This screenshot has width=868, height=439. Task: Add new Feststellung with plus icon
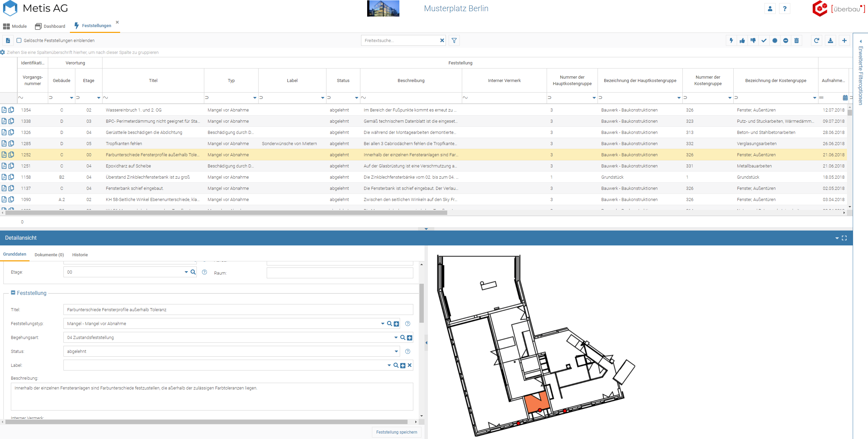[844, 41]
